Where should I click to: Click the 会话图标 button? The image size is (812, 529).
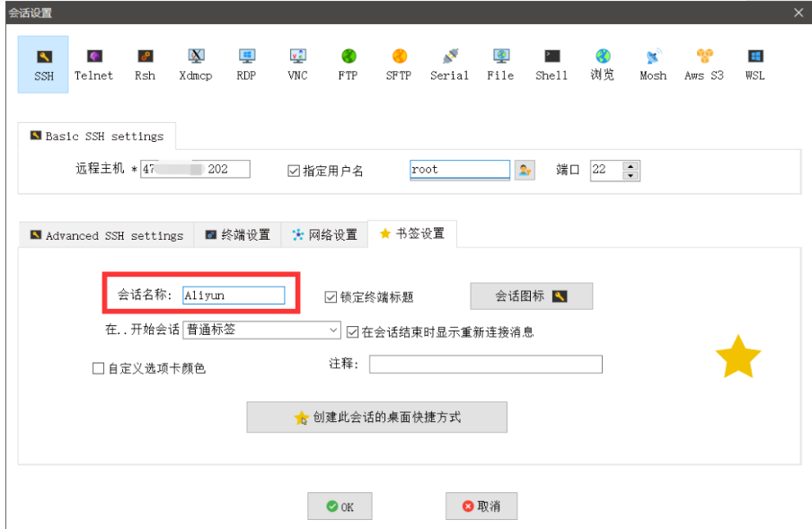coord(532,296)
